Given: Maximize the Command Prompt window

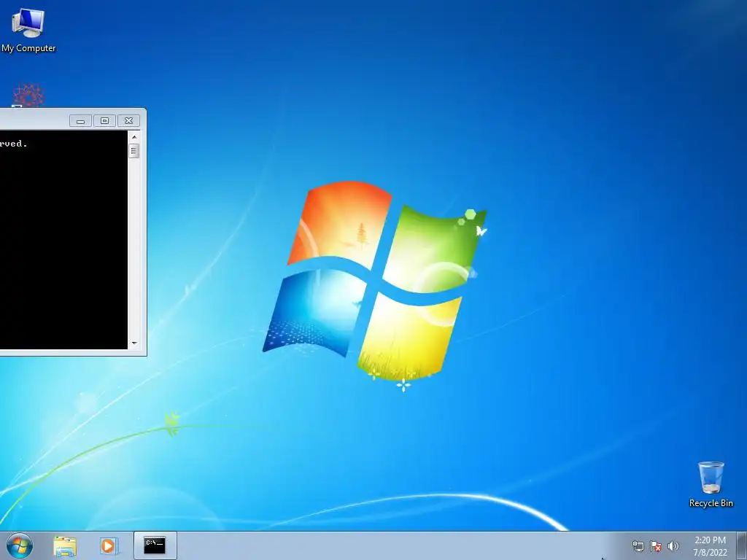Looking at the screenshot, I should [x=105, y=121].
